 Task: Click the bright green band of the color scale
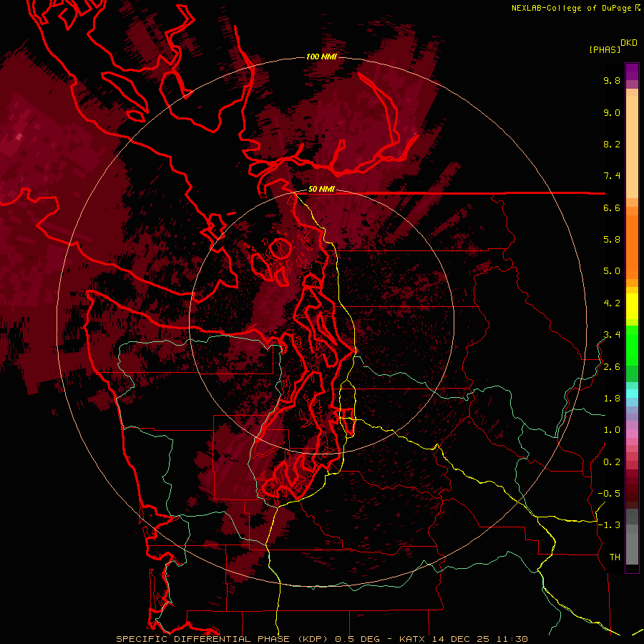click(x=632, y=345)
